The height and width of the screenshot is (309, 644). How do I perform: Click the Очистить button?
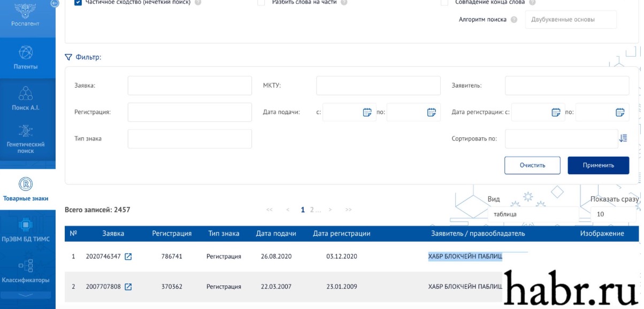tap(532, 165)
